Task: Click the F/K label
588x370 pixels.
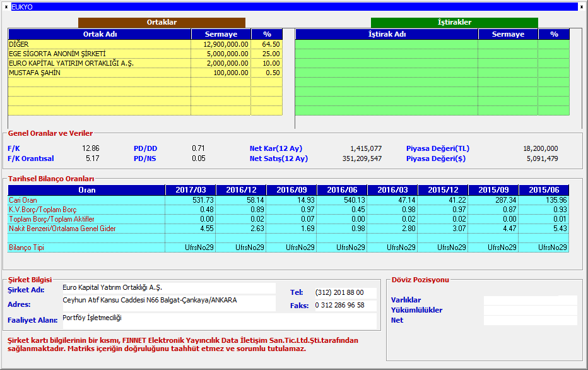Action: pos(14,148)
